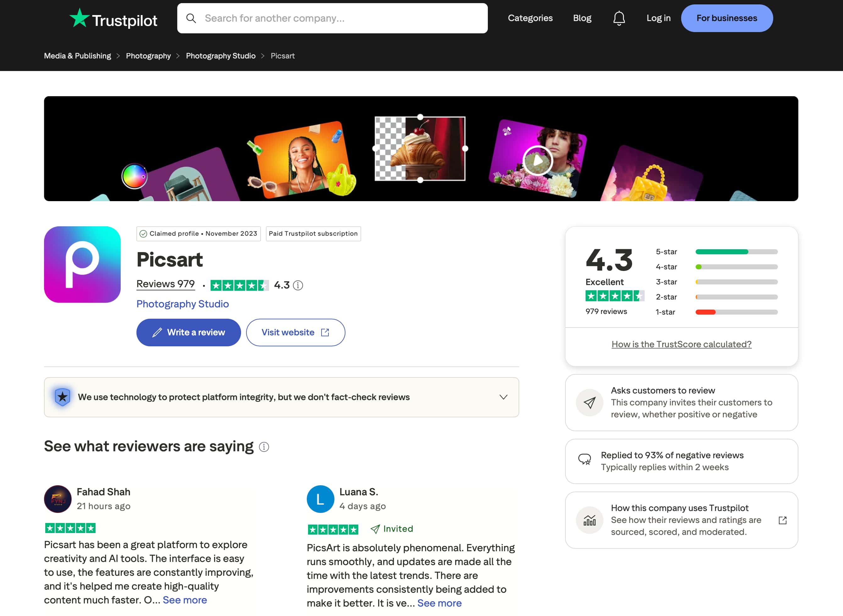The image size is (843, 616).
Task: Click the speech bubble icon in replies card
Action: tap(584, 459)
